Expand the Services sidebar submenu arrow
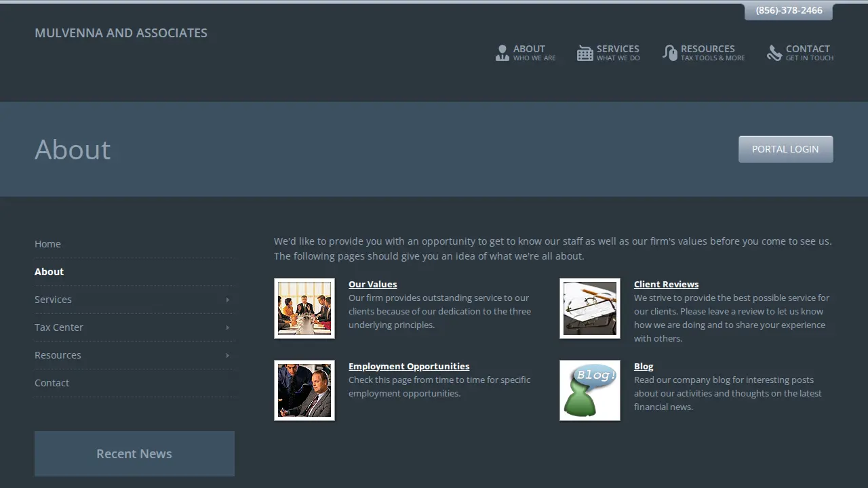Image resolution: width=868 pixels, height=488 pixels. coord(227,300)
